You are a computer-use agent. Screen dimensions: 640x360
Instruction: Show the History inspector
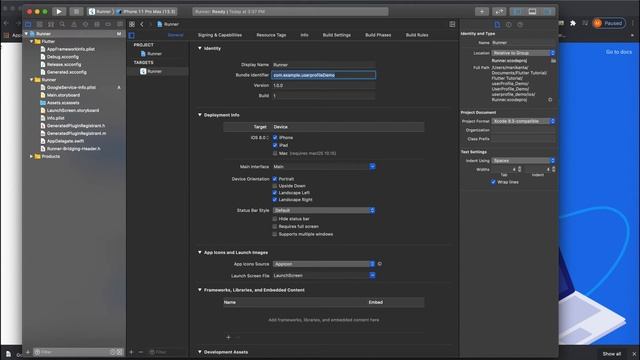(509, 24)
